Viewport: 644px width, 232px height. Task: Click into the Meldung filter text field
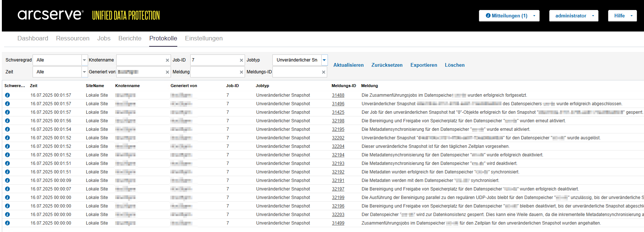point(215,72)
